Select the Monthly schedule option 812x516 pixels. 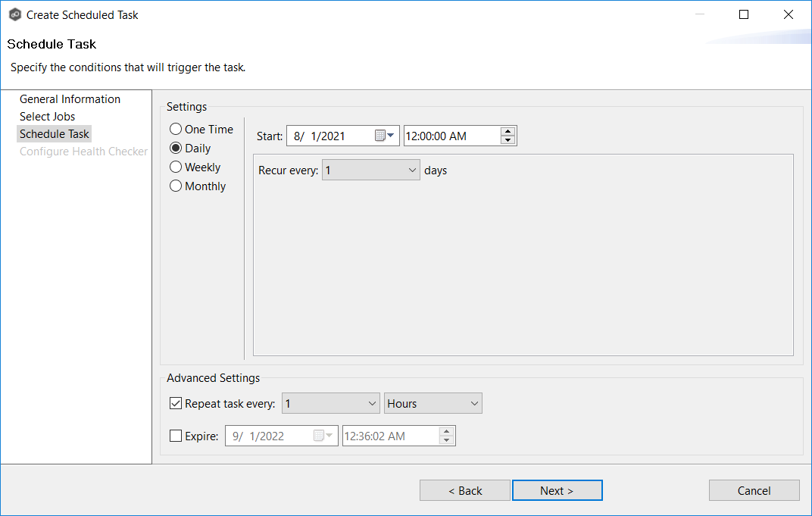pyautogui.click(x=176, y=186)
